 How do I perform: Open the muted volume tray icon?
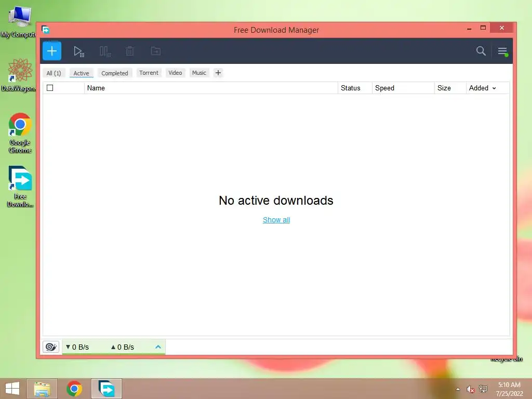click(470, 389)
